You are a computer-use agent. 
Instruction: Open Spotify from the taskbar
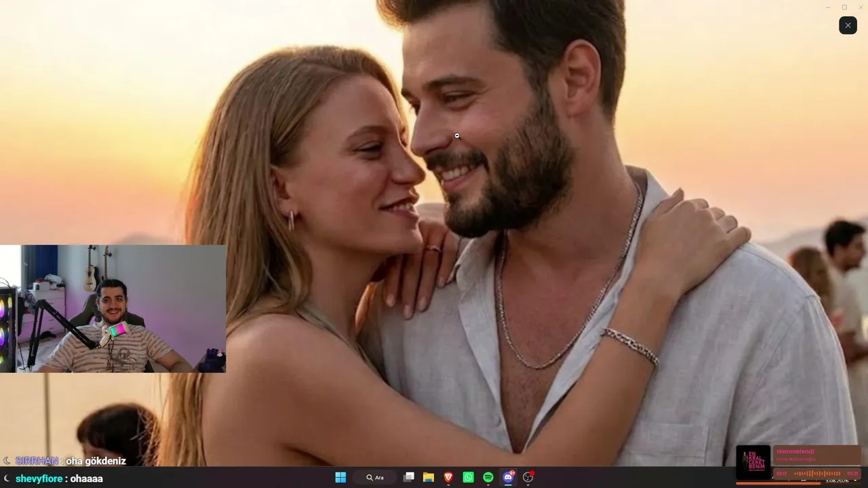click(x=488, y=477)
